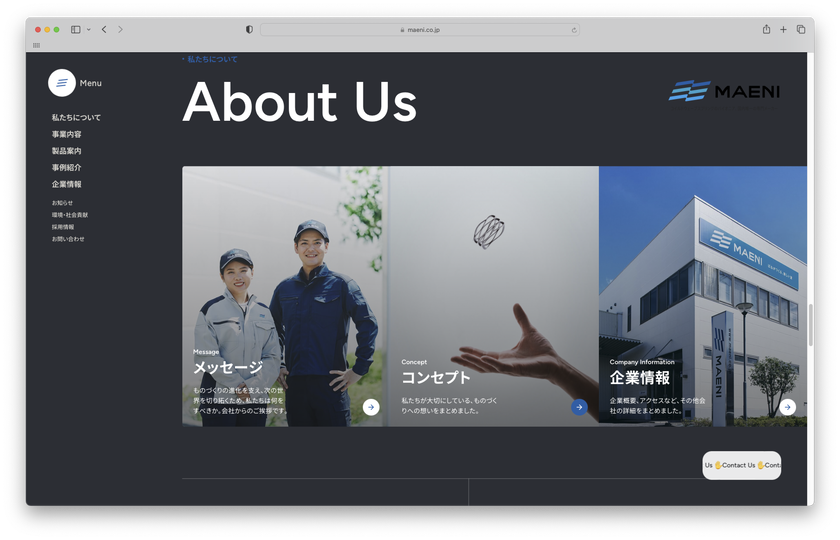Click the MAENI logo at top right
This screenshot has width=840, height=540.
click(x=724, y=92)
